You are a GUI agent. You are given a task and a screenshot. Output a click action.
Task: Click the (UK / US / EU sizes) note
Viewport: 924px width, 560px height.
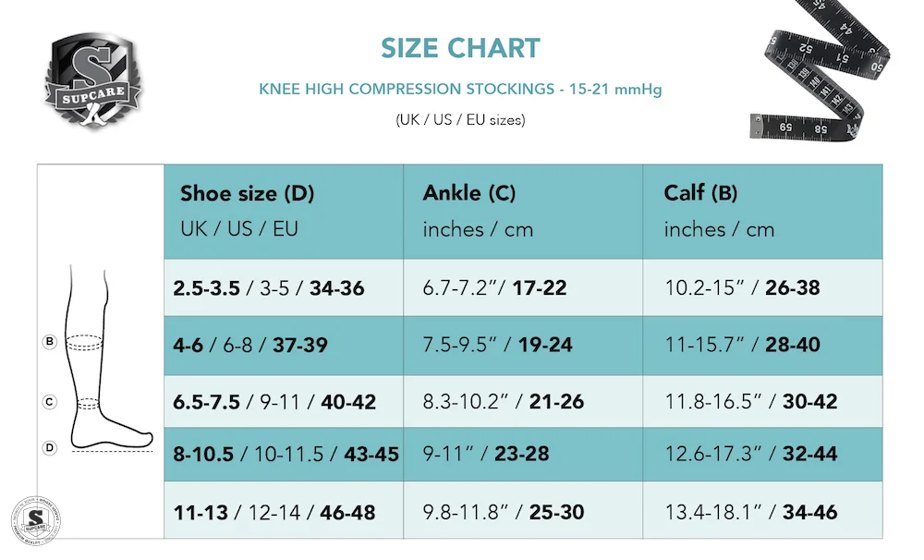tap(460, 120)
